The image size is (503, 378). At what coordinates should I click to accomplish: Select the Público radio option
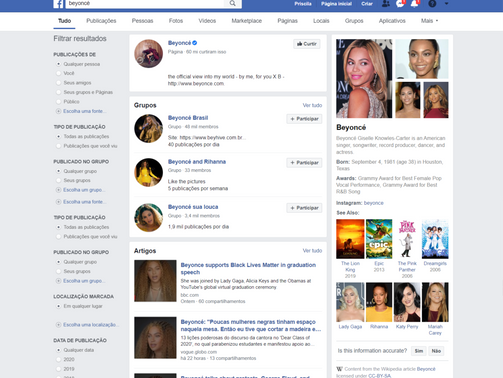(58, 101)
